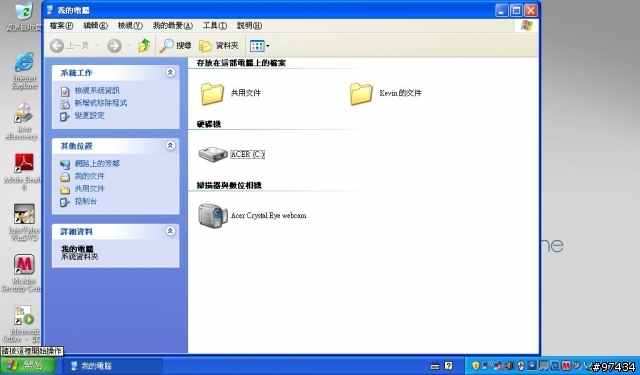The width and height of the screenshot is (640, 375).
Task: Click the green Start (開始) button
Action: tap(28, 365)
